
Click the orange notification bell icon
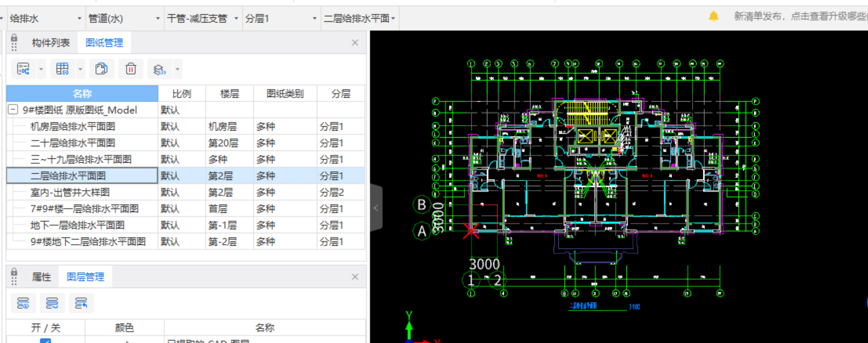click(713, 17)
